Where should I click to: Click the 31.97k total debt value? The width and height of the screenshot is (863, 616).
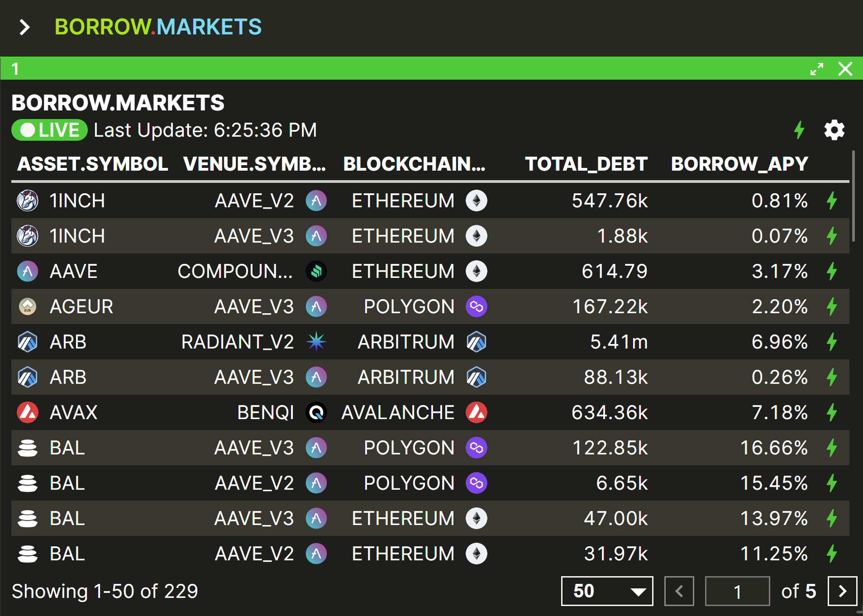pyautogui.click(x=616, y=554)
